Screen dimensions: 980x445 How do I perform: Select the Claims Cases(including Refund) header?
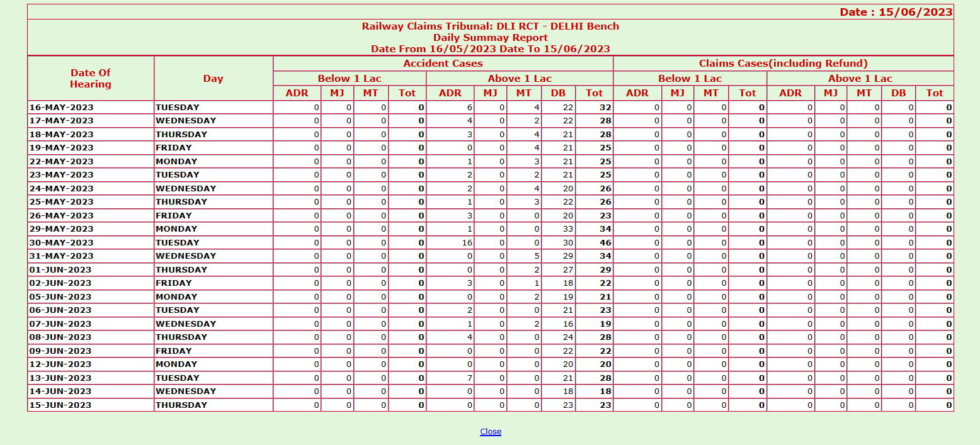[783, 64]
